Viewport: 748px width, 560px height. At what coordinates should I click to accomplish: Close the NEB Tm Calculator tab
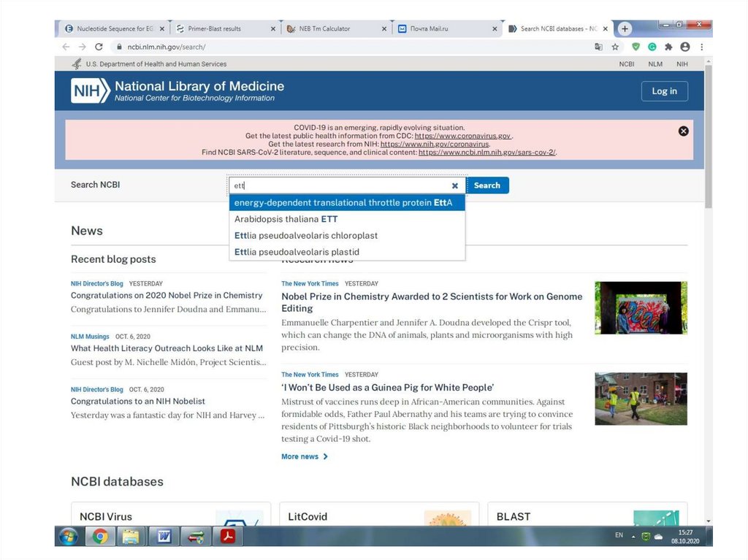click(x=384, y=28)
